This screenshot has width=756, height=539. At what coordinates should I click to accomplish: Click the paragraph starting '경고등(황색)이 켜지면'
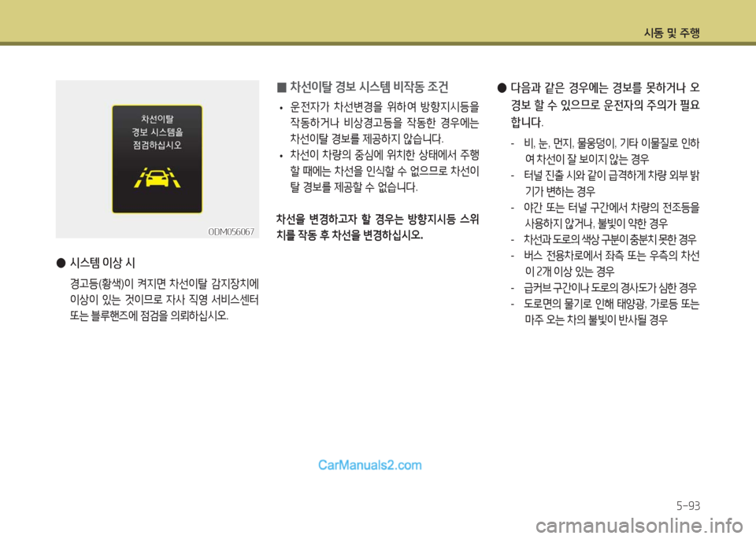[165, 300]
